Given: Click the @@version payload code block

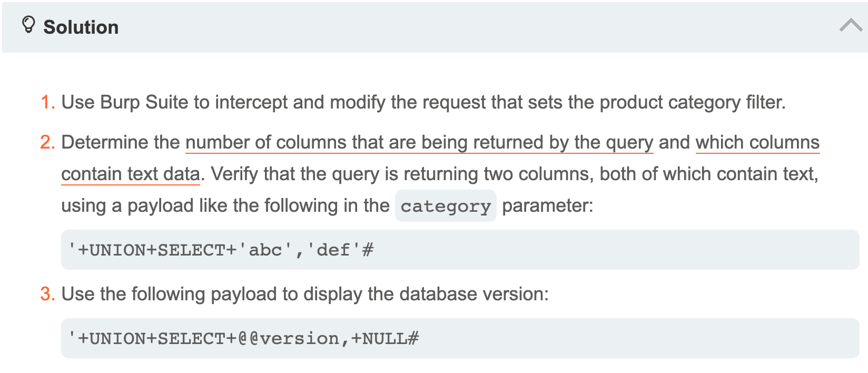Looking at the screenshot, I should pos(459,338).
